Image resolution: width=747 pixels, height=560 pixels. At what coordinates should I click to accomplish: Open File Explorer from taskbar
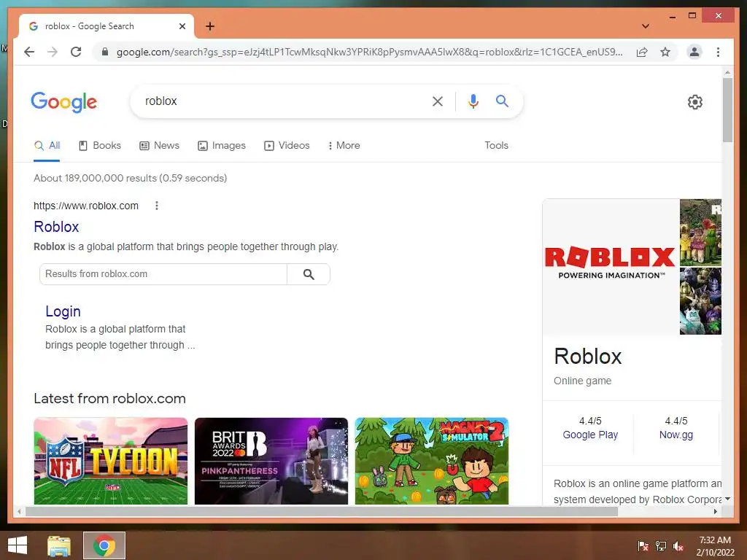click(59, 545)
